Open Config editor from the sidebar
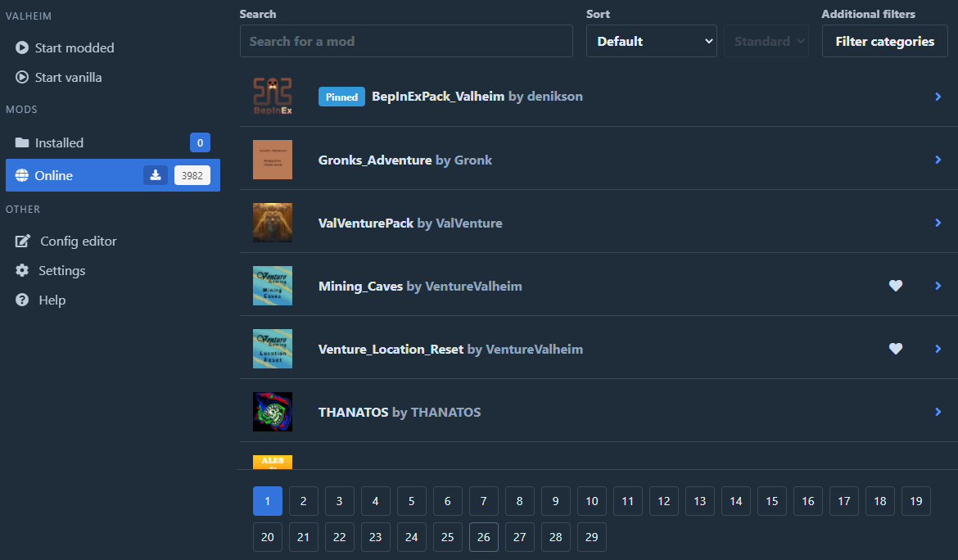958x560 pixels. (113, 242)
